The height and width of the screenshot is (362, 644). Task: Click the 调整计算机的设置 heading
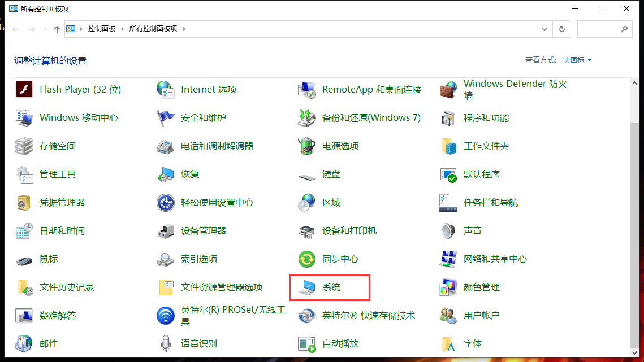[50, 61]
